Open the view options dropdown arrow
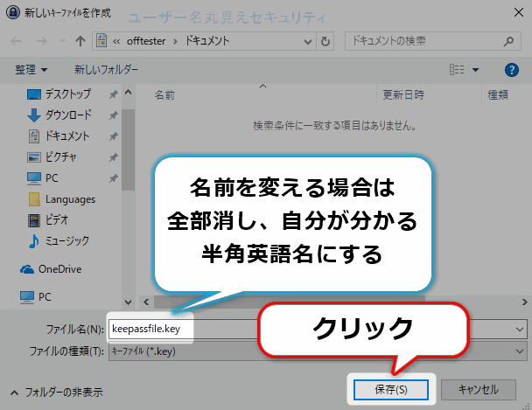The width and height of the screenshot is (532, 410). click(x=475, y=70)
